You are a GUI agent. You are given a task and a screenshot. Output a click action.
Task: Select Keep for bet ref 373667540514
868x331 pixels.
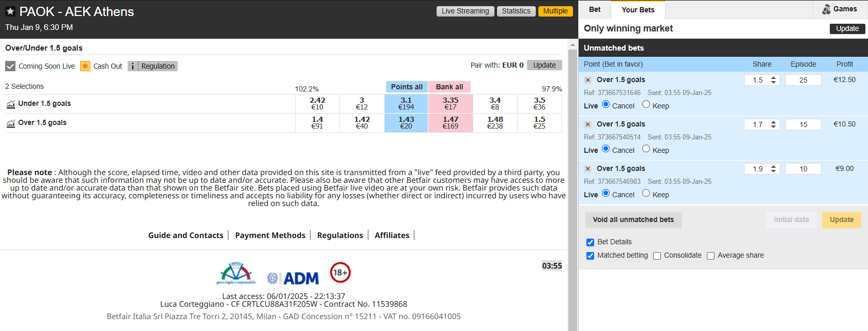pos(646,149)
